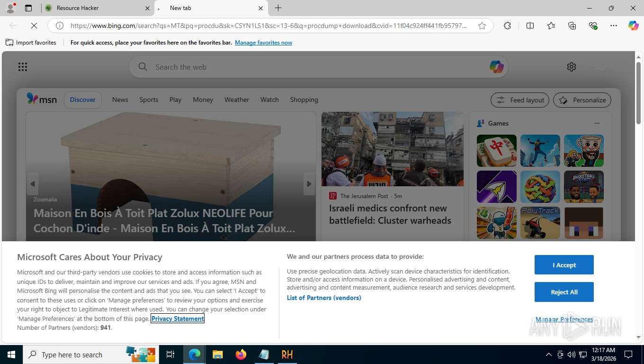The image size is (644, 364).
Task: Show previous carousel slide
Action: [33, 184]
